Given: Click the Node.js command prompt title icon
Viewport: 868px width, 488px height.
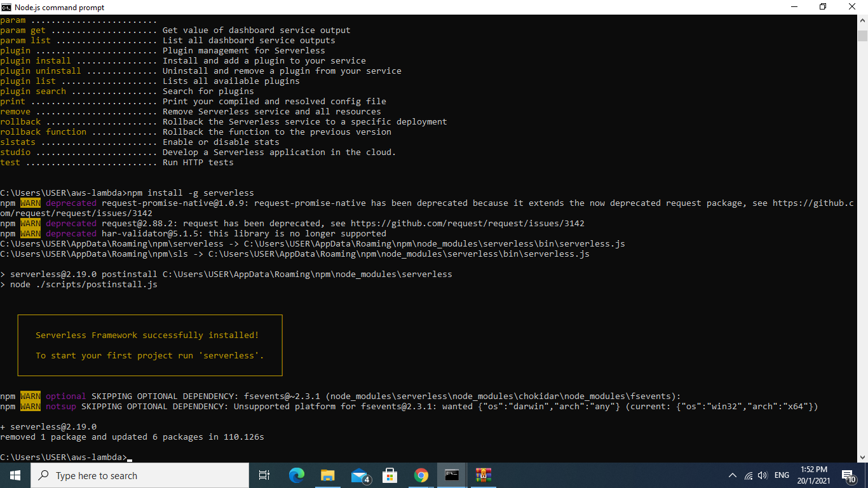Looking at the screenshot, I should (x=6, y=7).
